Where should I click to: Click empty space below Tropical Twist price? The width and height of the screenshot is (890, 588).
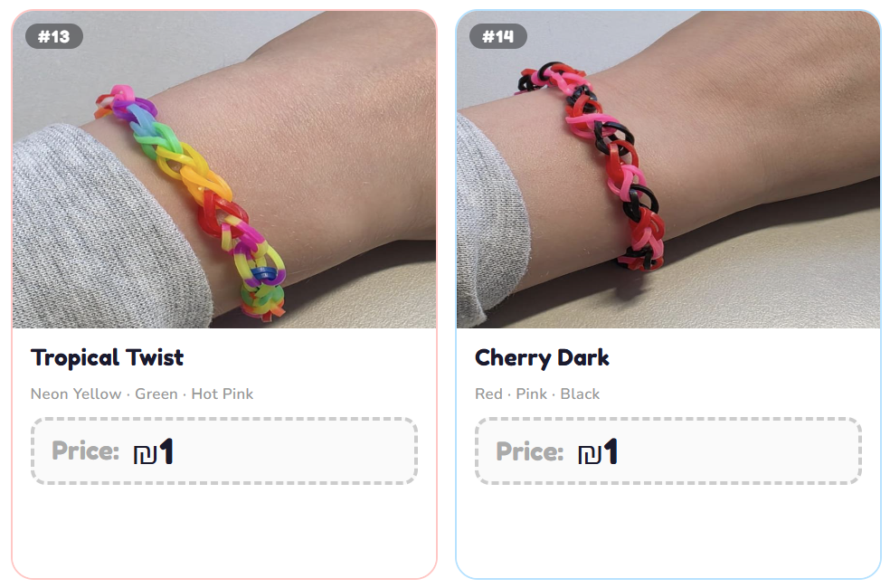224,531
